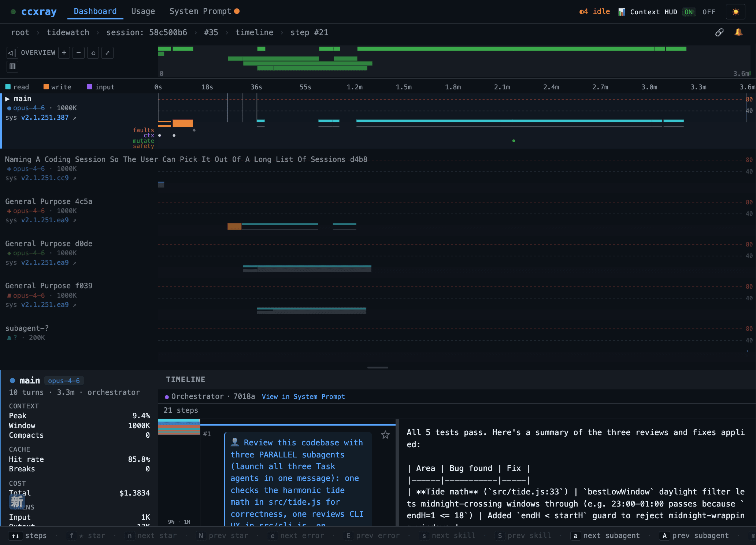Click the Context HUD bar chart icon

pyautogui.click(x=622, y=12)
